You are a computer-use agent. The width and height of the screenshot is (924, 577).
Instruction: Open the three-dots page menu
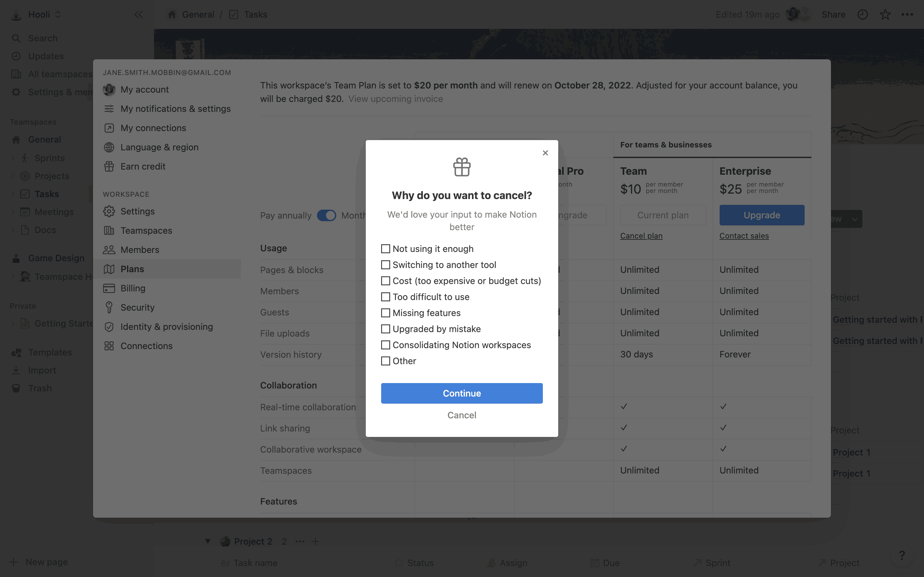[x=907, y=14]
